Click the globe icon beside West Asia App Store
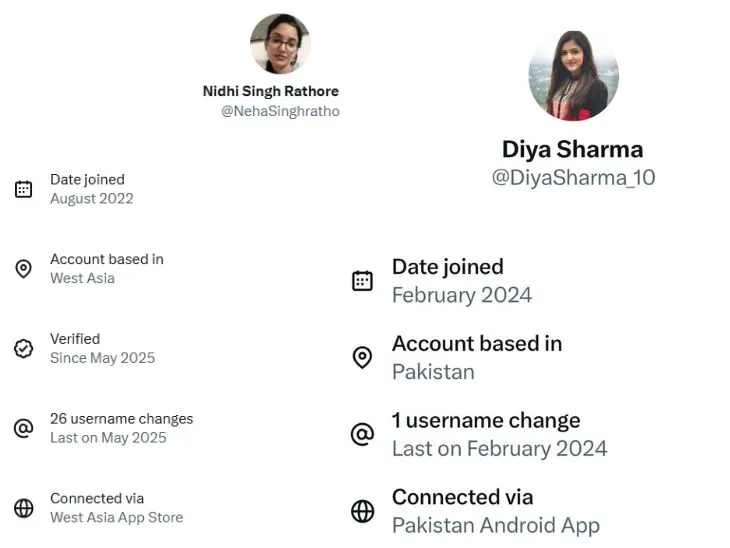This screenshot has width=730, height=548. pos(24,508)
